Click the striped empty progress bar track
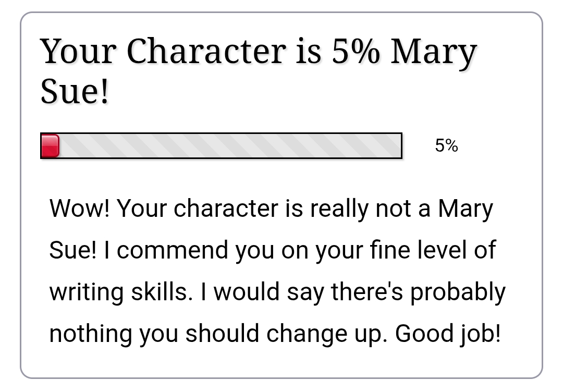Image resolution: width=563 pixels, height=392 pixels. pyautogui.click(x=229, y=145)
